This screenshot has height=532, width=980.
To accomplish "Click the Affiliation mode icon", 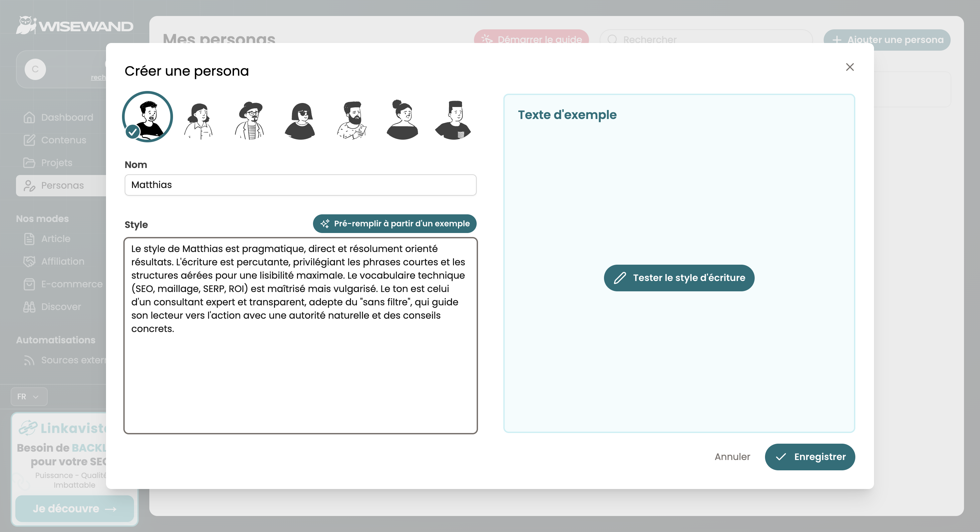I will click(x=30, y=261).
